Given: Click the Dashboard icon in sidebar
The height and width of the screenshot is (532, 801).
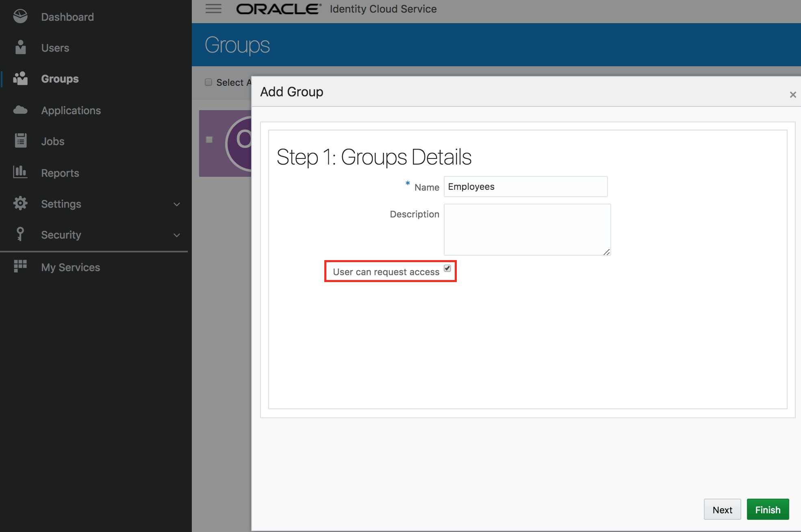Looking at the screenshot, I should [x=20, y=16].
